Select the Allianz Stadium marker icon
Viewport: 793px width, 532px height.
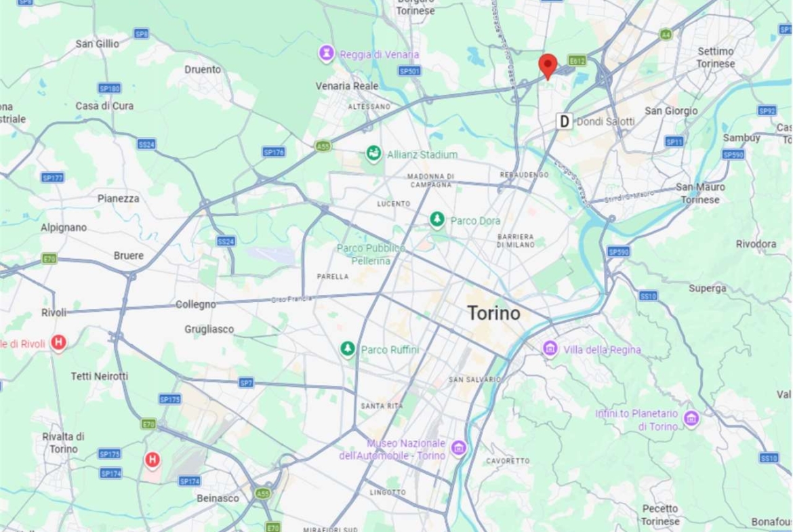click(373, 153)
